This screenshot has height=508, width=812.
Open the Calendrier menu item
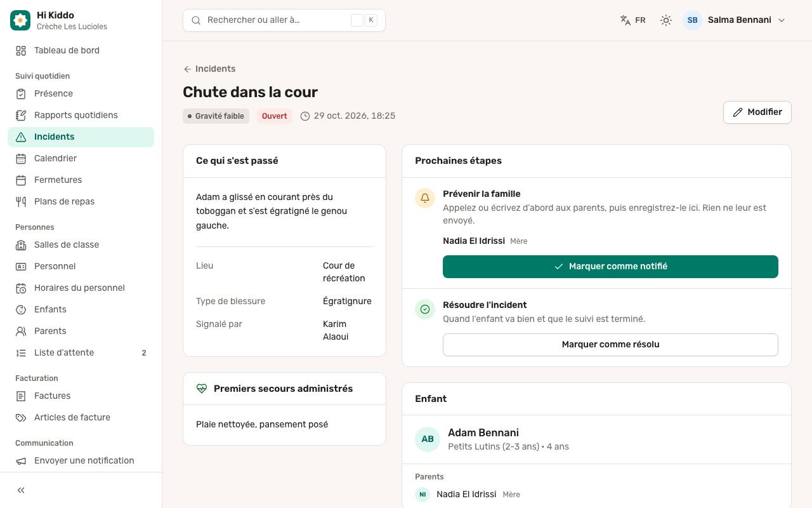click(x=81, y=159)
